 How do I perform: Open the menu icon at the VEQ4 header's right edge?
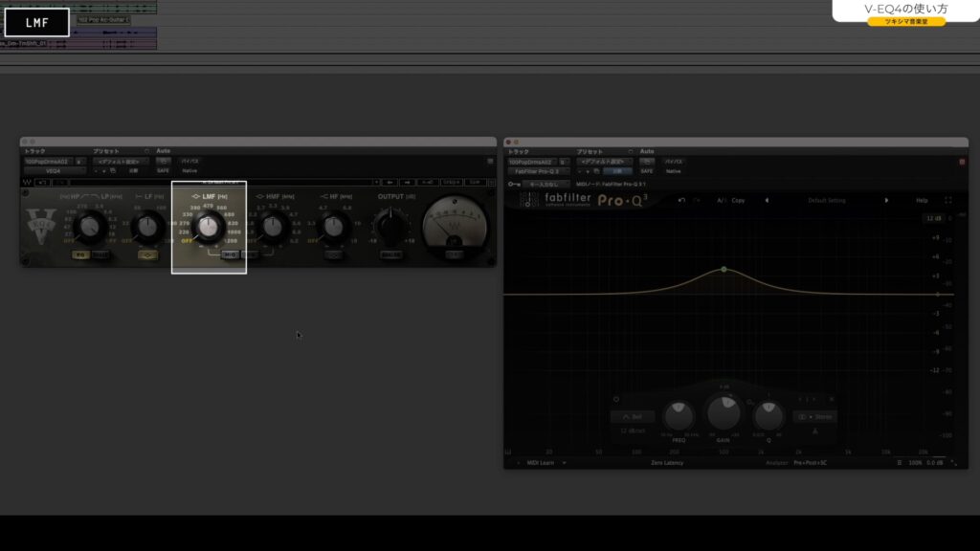click(491, 161)
